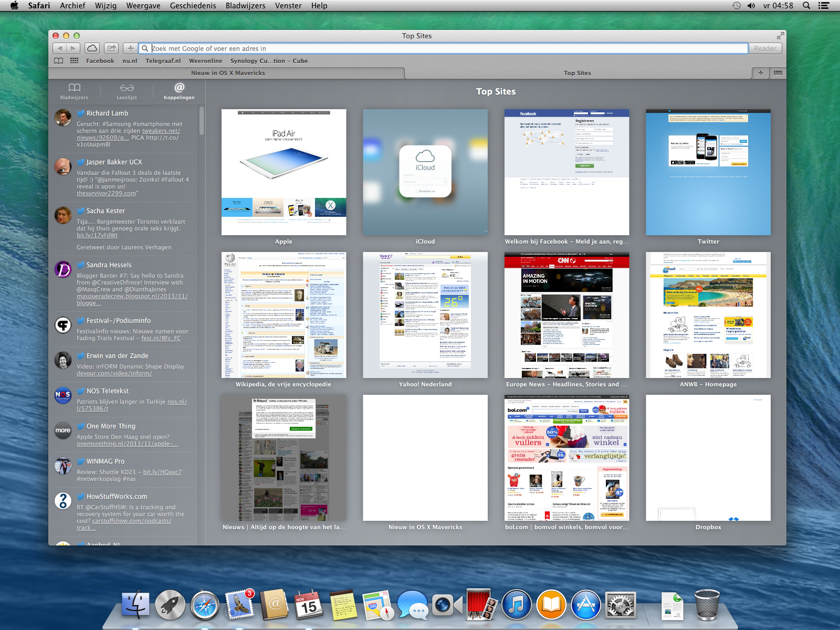This screenshot has height=630, width=840.
Task: Open the Wikipedia thumbnail
Action: click(x=283, y=315)
